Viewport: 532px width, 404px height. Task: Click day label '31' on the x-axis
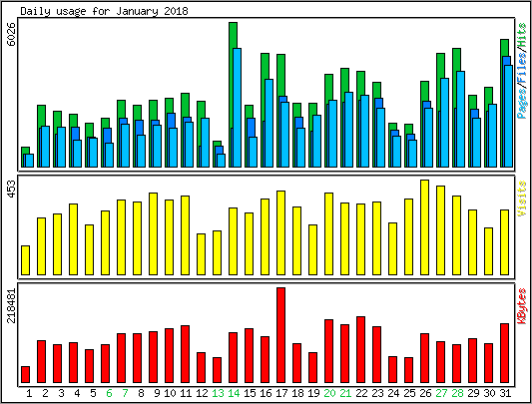coord(505,393)
